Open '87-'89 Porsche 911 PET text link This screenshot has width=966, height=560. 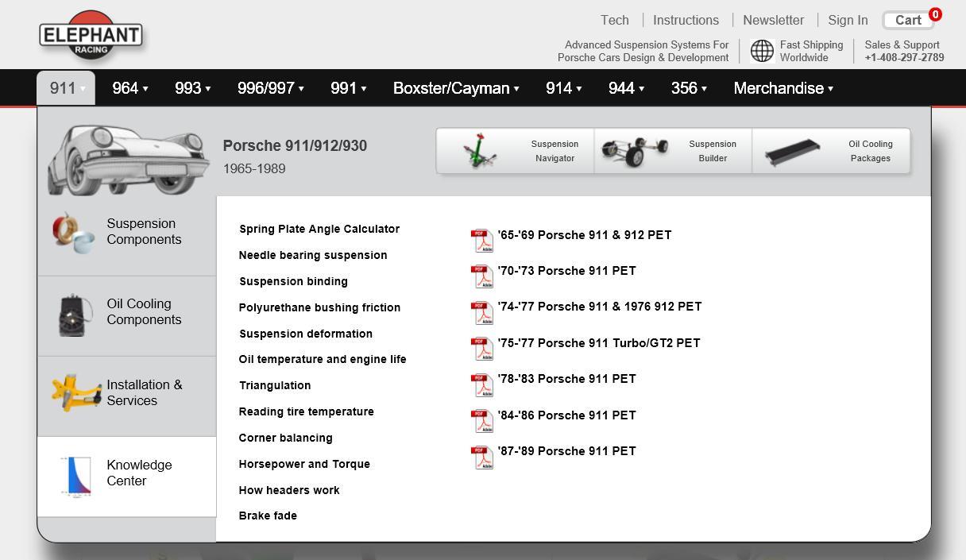click(567, 451)
